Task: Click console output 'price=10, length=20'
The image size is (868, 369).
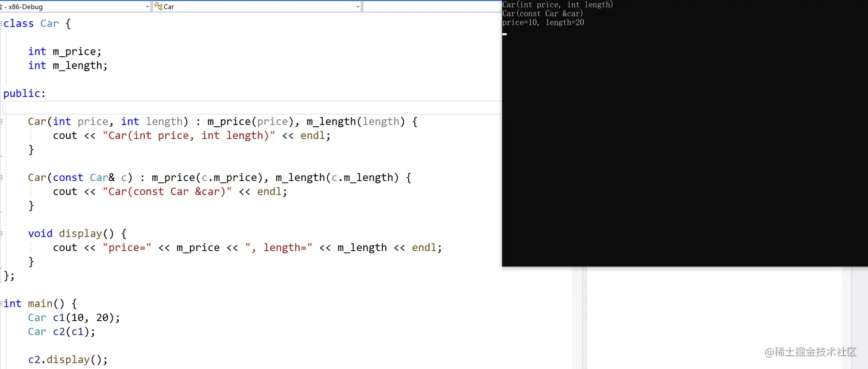Action: (543, 22)
